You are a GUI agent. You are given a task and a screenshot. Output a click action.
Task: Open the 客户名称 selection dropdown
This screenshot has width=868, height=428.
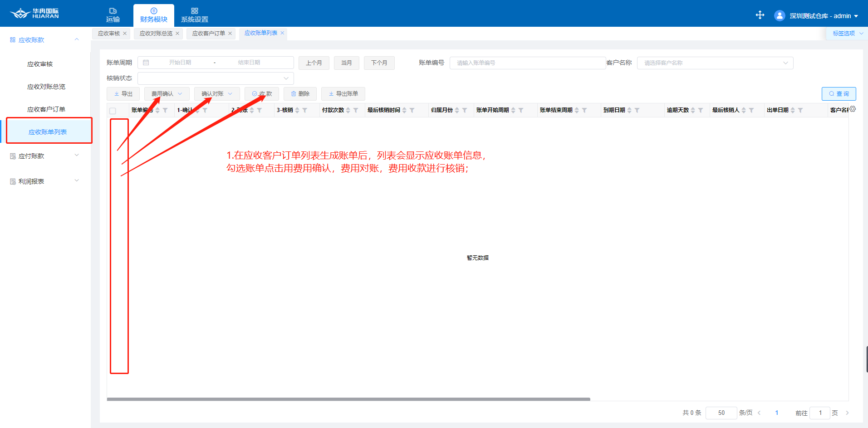pyautogui.click(x=715, y=63)
